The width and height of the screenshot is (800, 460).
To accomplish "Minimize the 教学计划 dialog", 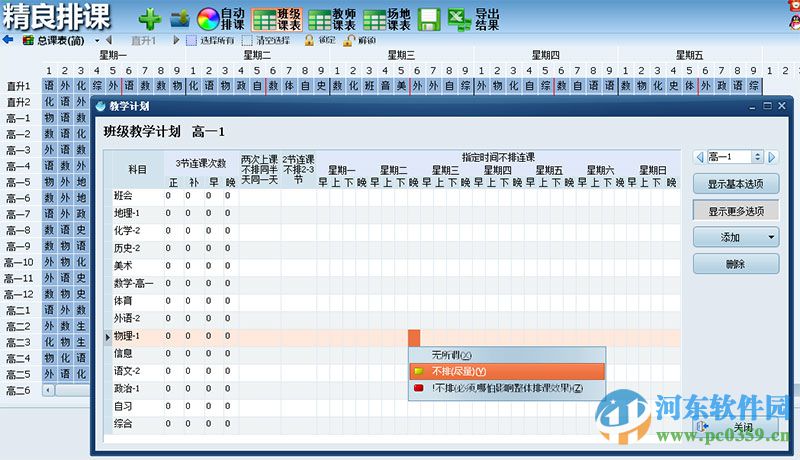I will click(x=752, y=106).
